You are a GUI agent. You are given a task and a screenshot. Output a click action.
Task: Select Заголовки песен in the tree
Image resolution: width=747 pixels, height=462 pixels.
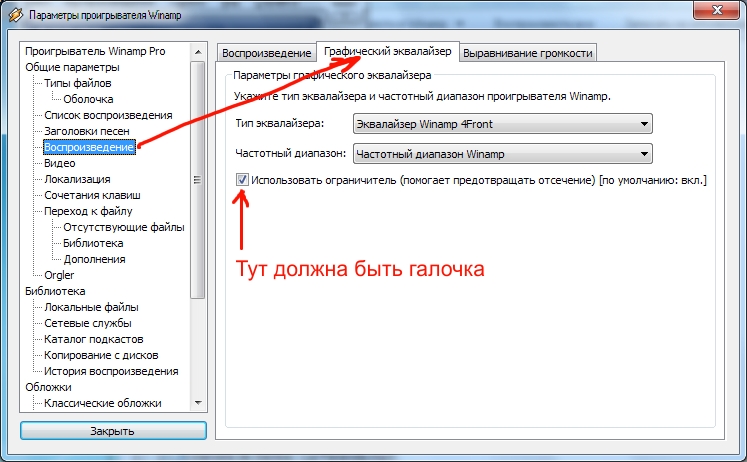[x=87, y=131]
